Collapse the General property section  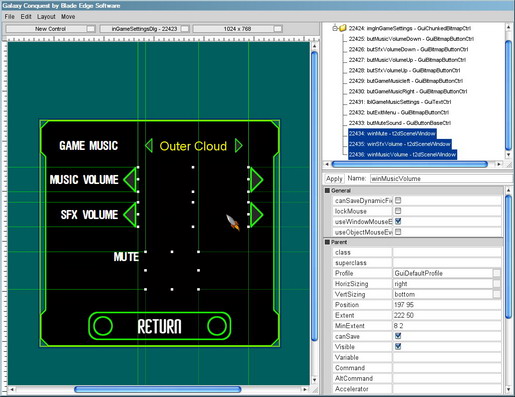pos(327,190)
